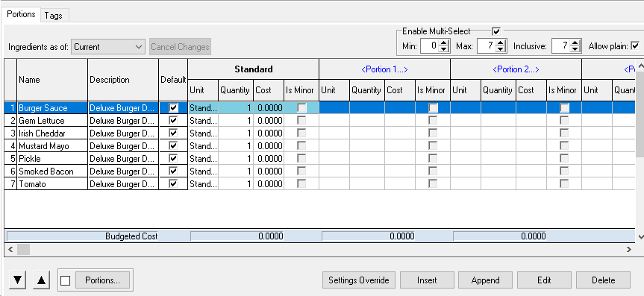Move selected ingredient up with arrow button

tap(41, 280)
